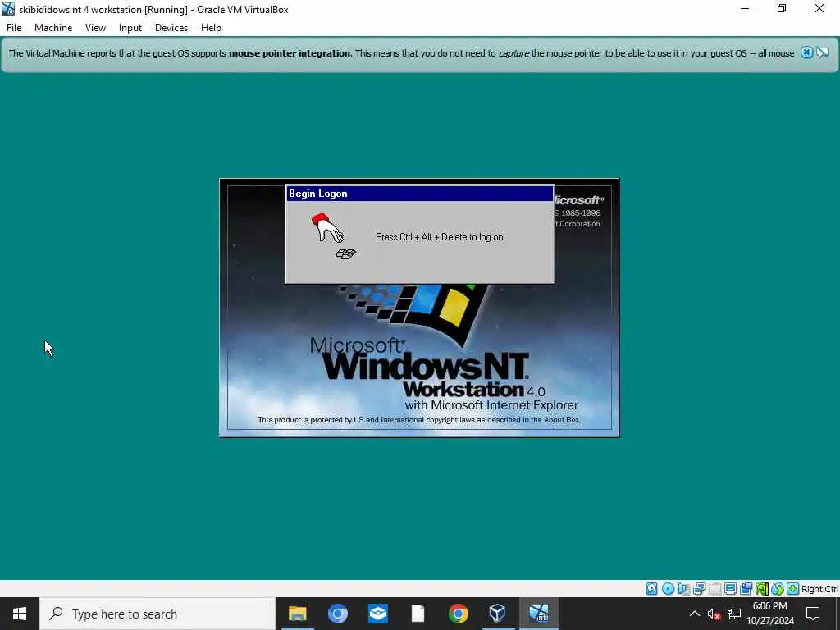Select the running NT VM taskbar icon
The height and width of the screenshot is (630, 840).
tap(538, 614)
